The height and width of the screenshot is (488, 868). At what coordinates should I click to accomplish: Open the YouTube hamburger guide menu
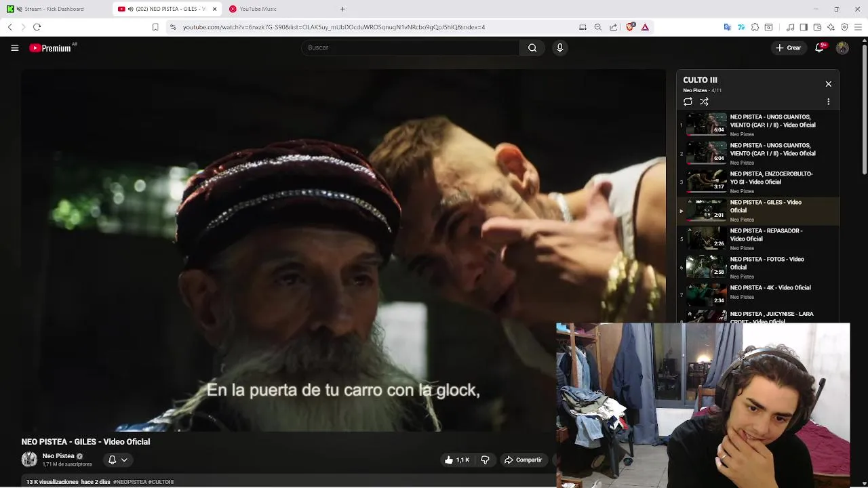point(14,47)
